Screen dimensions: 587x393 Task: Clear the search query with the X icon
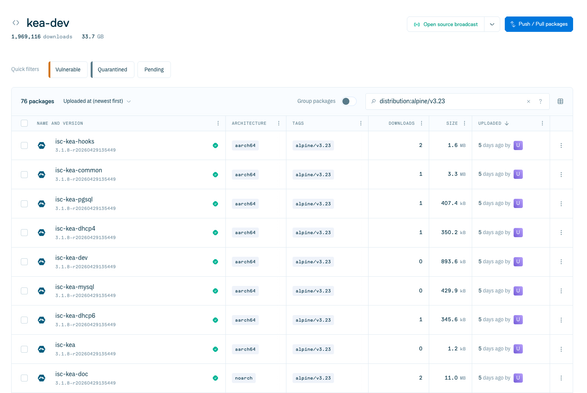tap(528, 101)
